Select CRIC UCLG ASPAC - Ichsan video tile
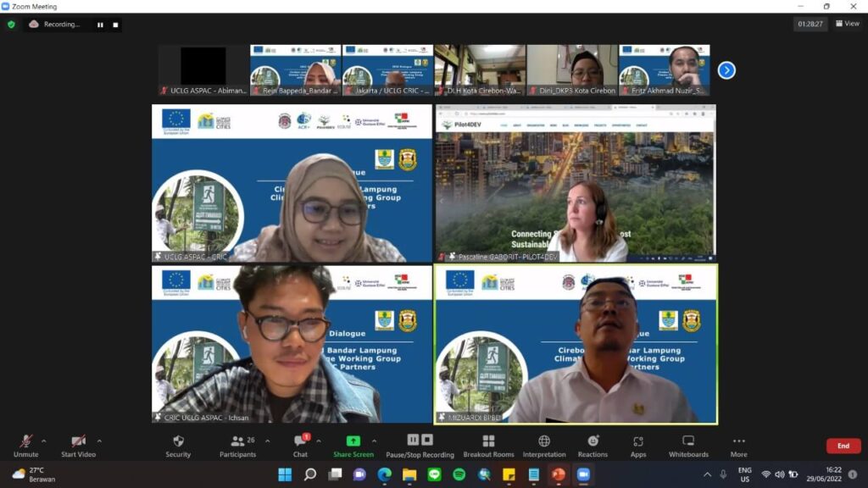 [292, 344]
